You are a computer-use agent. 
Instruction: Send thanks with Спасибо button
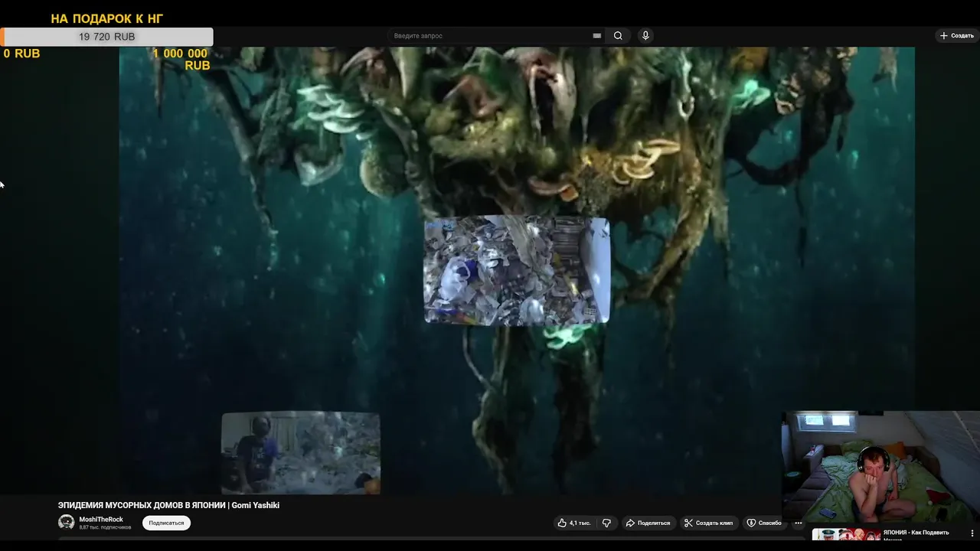coord(764,523)
